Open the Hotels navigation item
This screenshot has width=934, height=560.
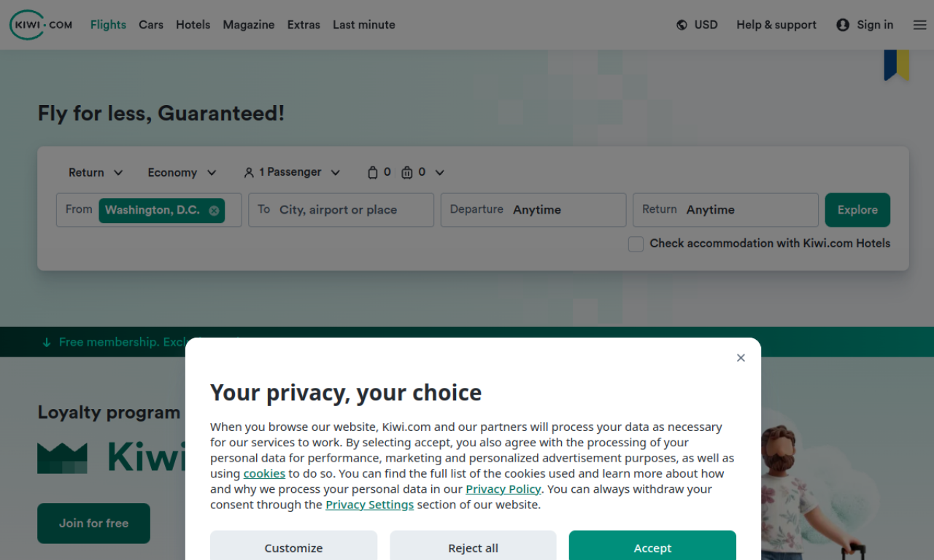click(x=193, y=24)
